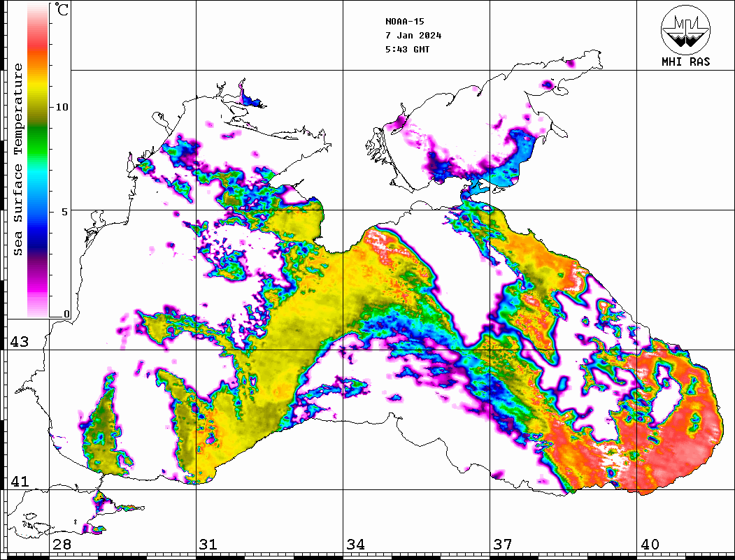Image resolution: width=735 pixels, height=560 pixels.
Task: Click the 'Sea Surface Temperature' vertical title
Action: [17, 159]
